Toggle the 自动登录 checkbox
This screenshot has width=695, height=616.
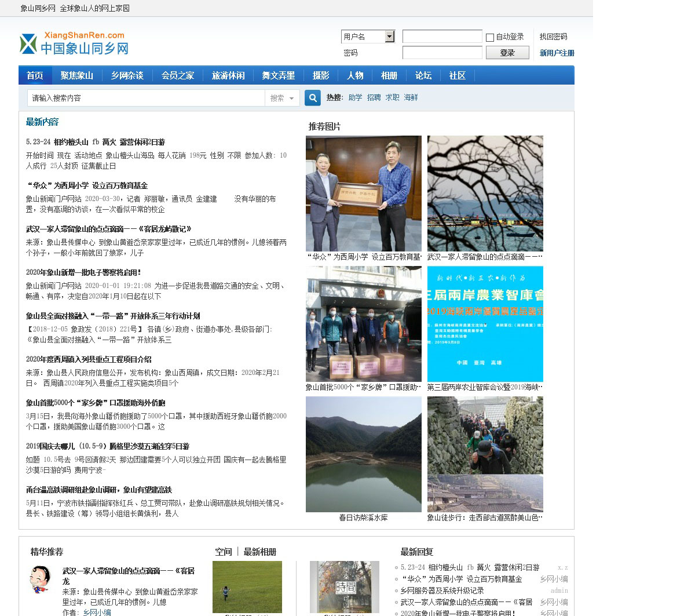490,38
